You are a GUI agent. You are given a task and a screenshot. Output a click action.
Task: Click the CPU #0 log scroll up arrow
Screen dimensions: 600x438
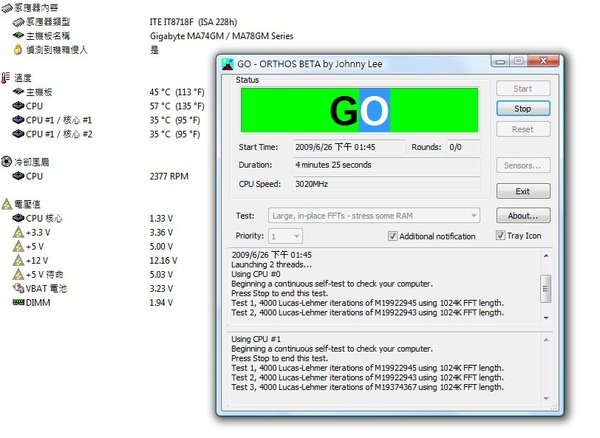546,256
